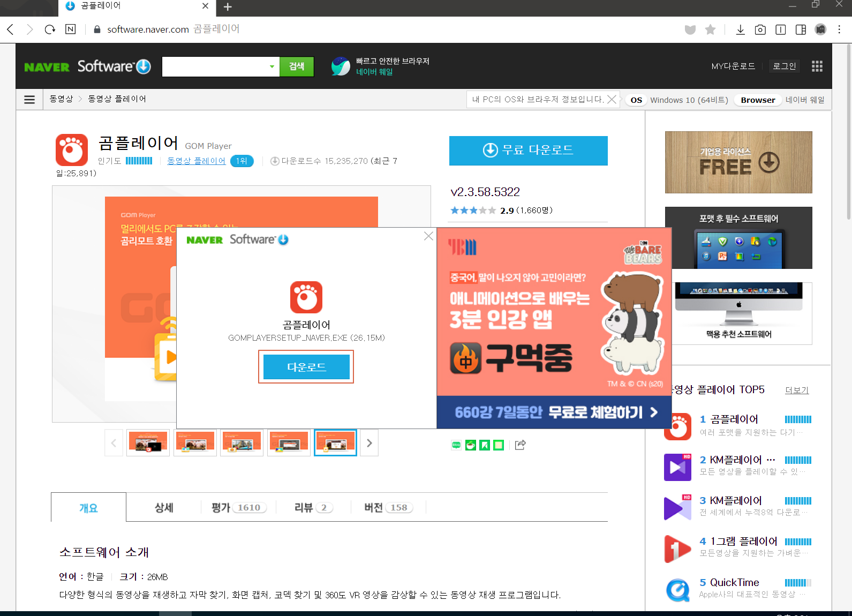
Task: Reload the page with refresh icon
Action: pos(50,29)
